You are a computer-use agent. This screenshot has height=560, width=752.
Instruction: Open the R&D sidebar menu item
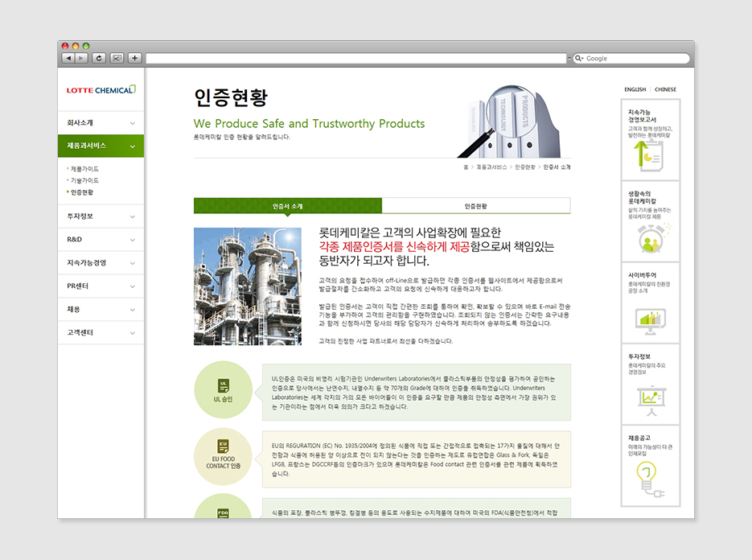coord(101,240)
